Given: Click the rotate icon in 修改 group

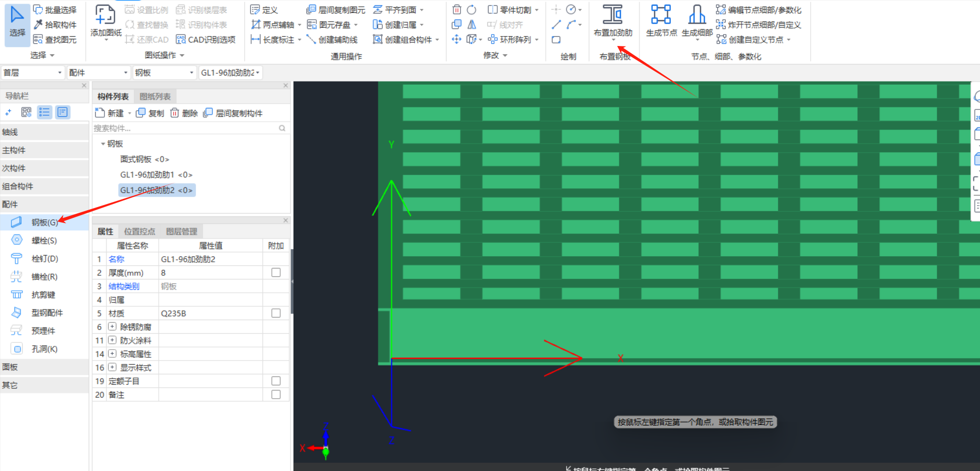Looking at the screenshot, I should (471, 10).
